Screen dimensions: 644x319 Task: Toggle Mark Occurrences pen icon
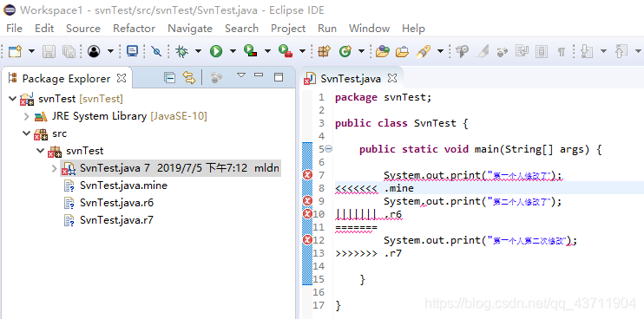tap(483, 51)
